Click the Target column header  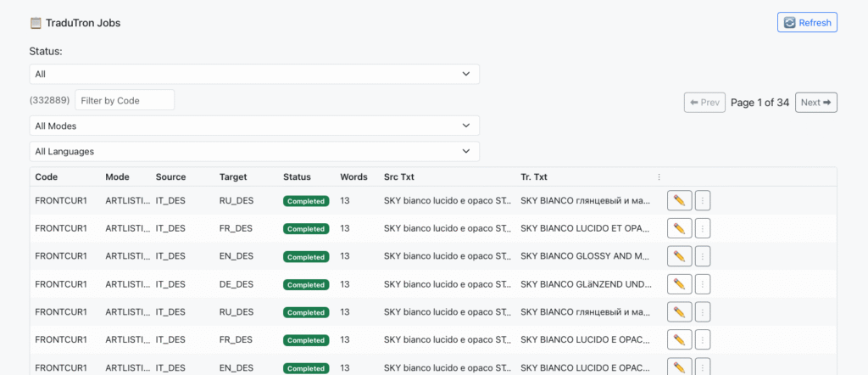[x=233, y=177]
